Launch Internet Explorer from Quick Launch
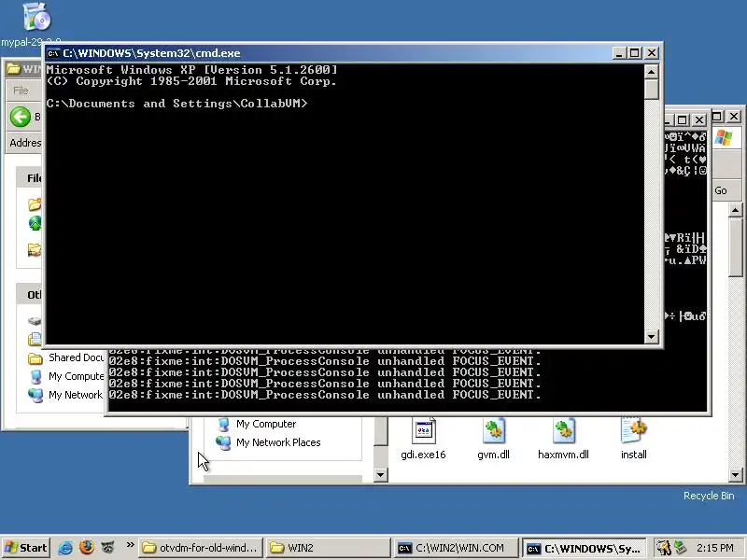This screenshot has width=747, height=560. pos(64,548)
